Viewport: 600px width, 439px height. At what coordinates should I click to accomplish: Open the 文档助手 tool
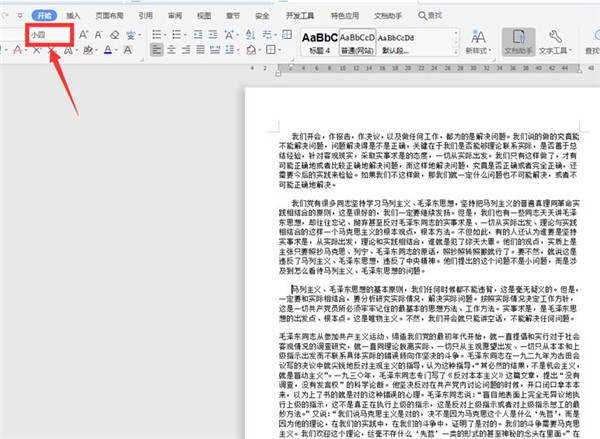tap(517, 42)
